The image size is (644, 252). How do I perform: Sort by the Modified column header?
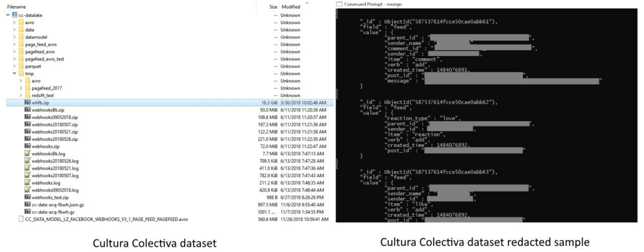tap(291, 7)
